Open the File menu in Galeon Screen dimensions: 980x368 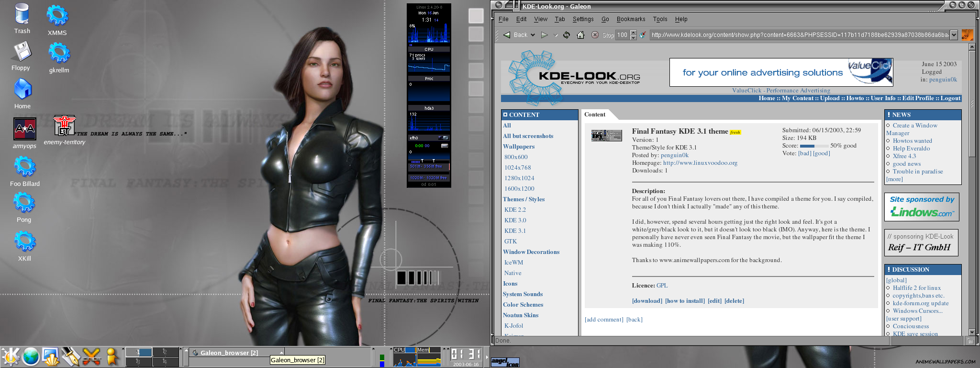(503, 19)
